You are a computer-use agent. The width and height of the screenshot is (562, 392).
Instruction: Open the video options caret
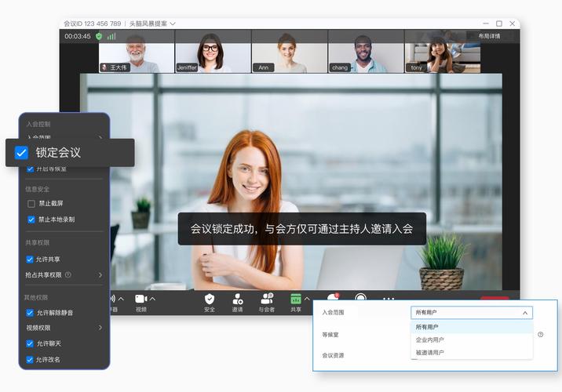(153, 299)
